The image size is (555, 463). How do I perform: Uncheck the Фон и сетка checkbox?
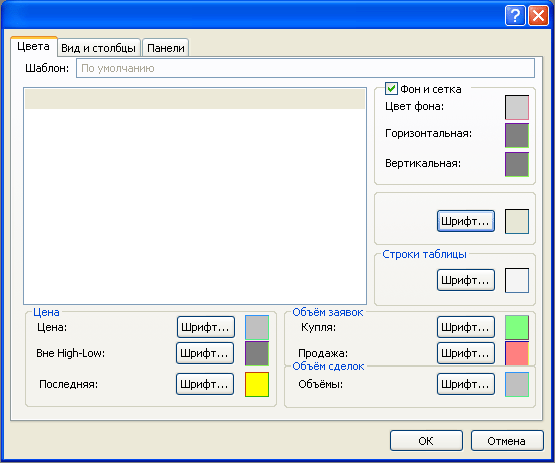[x=391, y=88]
